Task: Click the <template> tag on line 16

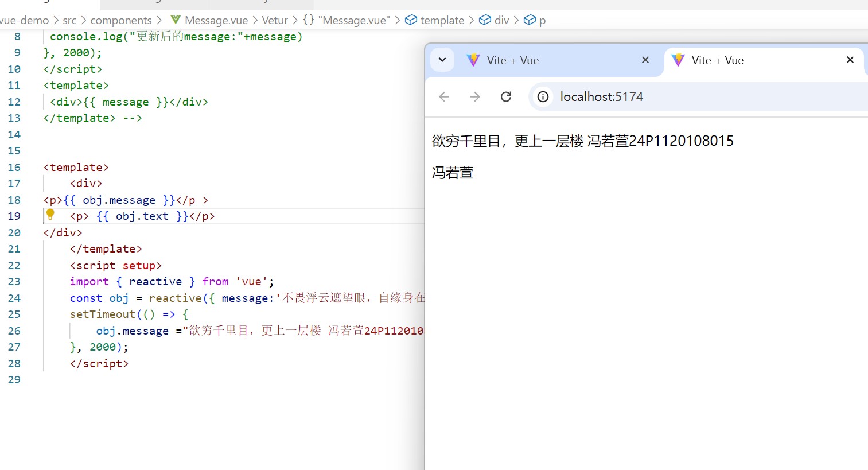Action: [x=76, y=167]
